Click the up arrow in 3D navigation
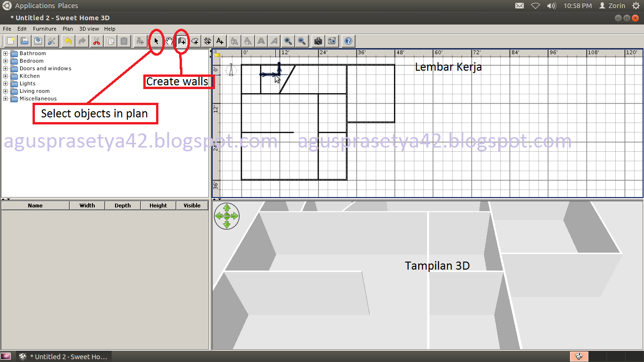644x362 pixels. 227,207
